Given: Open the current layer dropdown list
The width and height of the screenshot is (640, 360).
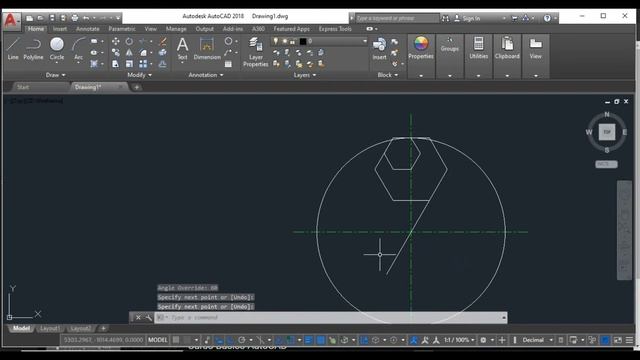Looking at the screenshot, I should [x=364, y=41].
